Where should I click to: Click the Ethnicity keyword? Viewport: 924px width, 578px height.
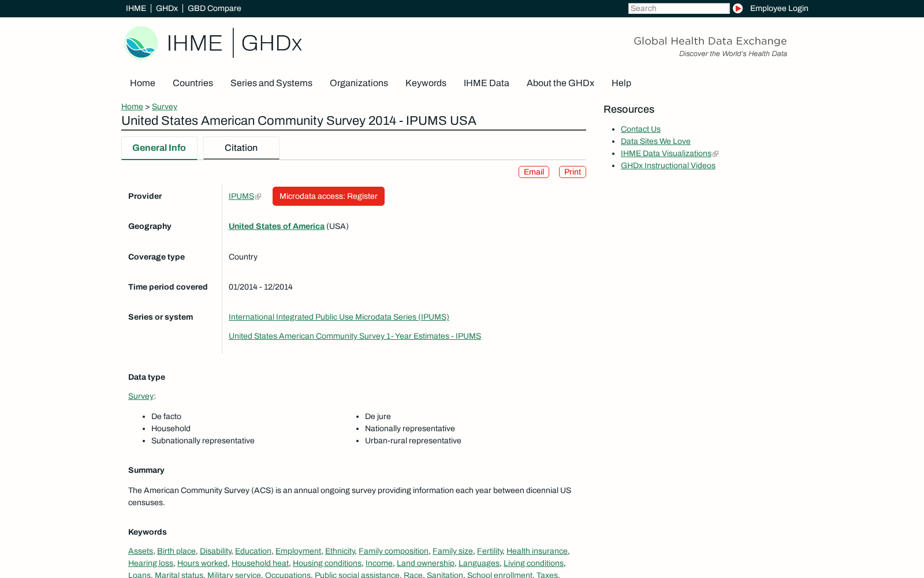(x=340, y=551)
